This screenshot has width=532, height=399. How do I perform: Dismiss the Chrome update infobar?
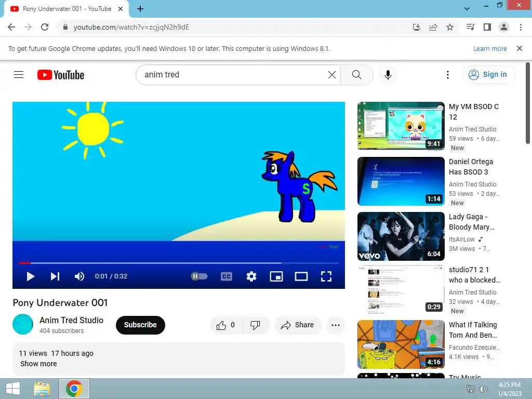point(520,48)
